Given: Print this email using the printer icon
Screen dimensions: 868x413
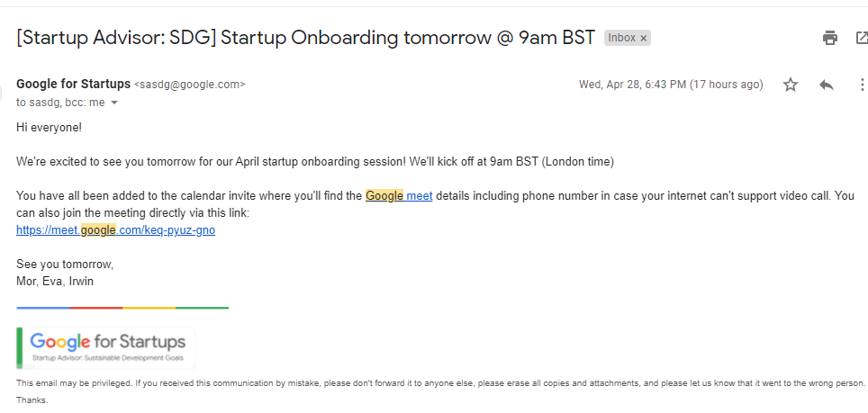Looking at the screenshot, I should 830,38.
